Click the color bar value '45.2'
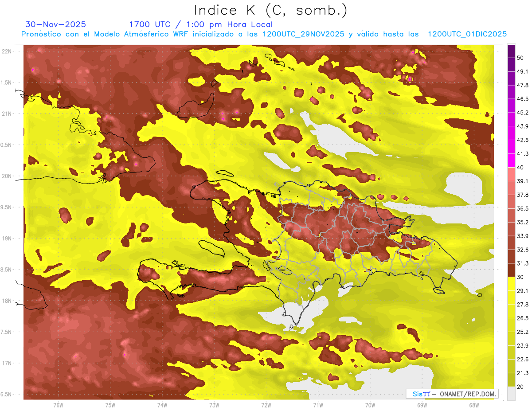Image resolution: width=532 pixels, height=411 pixels. [x=522, y=113]
